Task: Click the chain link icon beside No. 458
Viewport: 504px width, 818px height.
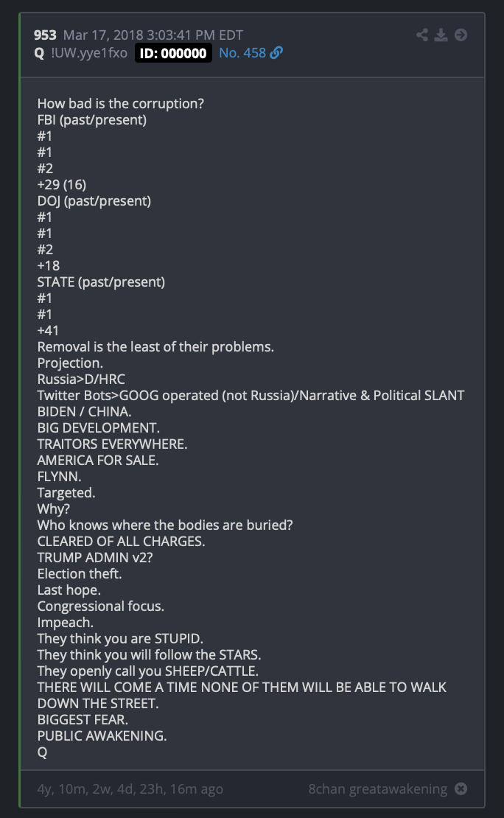Action: (276, 52)
